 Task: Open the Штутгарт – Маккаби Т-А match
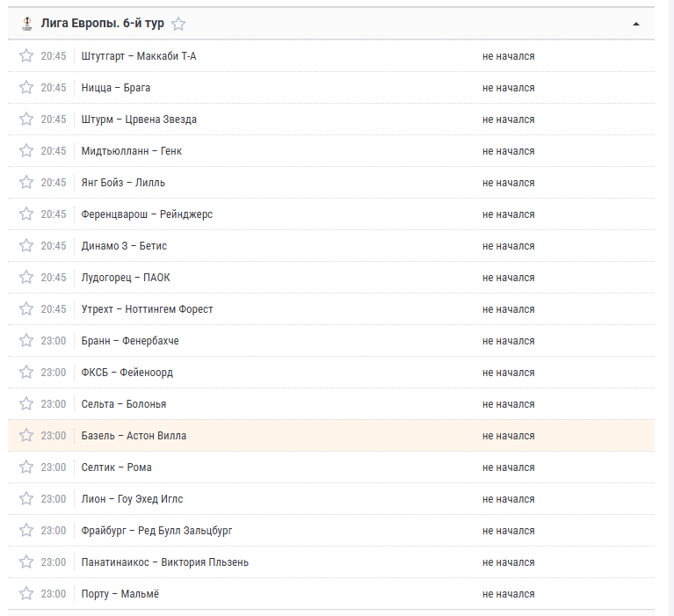click(139, 56)
